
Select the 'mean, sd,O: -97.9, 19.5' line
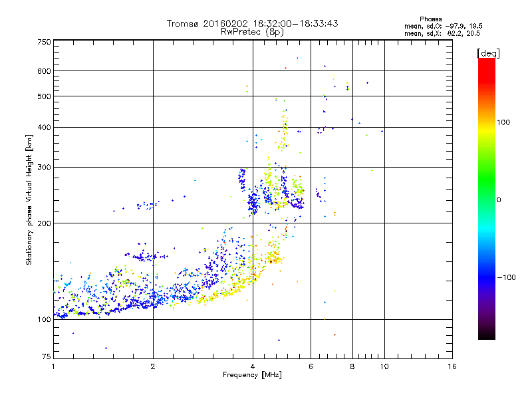click(x=443, y=26)
